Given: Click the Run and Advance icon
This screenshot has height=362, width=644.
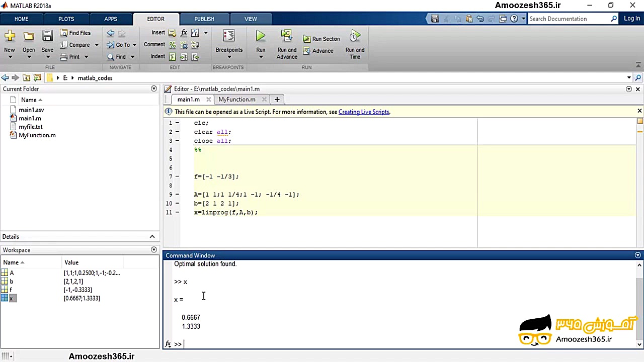Looking at the screenshot, I should pyautogui.click(x=287, y=36).
